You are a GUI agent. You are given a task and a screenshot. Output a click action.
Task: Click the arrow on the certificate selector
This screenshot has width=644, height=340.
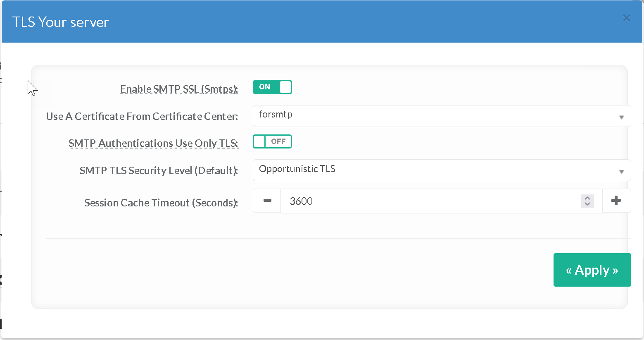tap(621, 117)
